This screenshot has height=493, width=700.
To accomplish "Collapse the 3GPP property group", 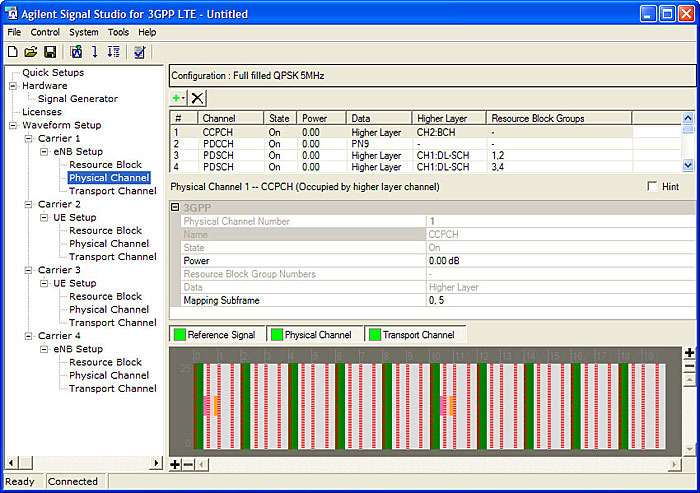I will point(176,207).
